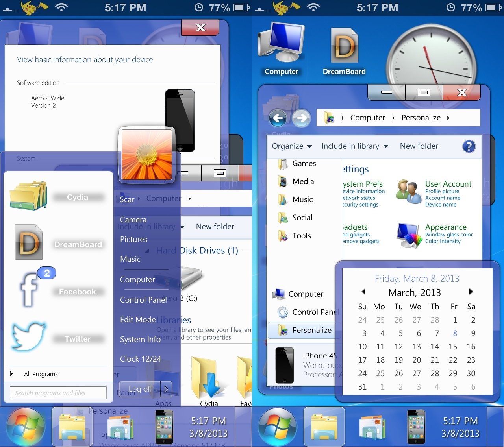This screenshot has width=504, height=447.
Task: Click the Appearance color swatch icon
Action: point(407,235)
